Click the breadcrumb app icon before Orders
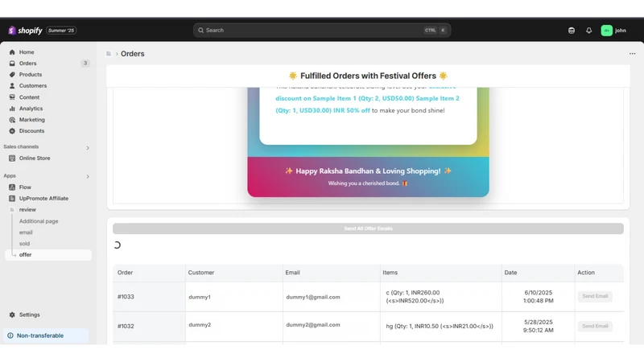The image size is (644, 362). [x=109, y=54]
